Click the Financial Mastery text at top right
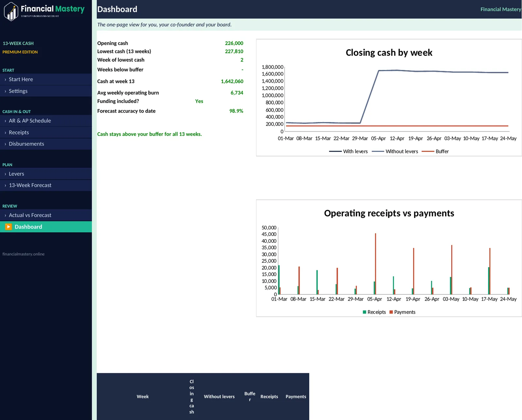The image size is (522, 420). pyautogui.click(x=500, y=9)
